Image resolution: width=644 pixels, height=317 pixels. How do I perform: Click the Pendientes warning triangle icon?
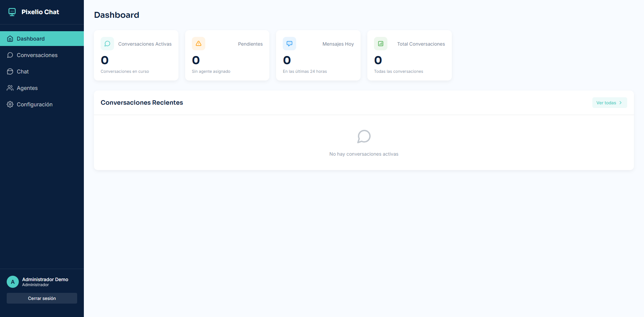pyautogui.click(x=199, y=44)
